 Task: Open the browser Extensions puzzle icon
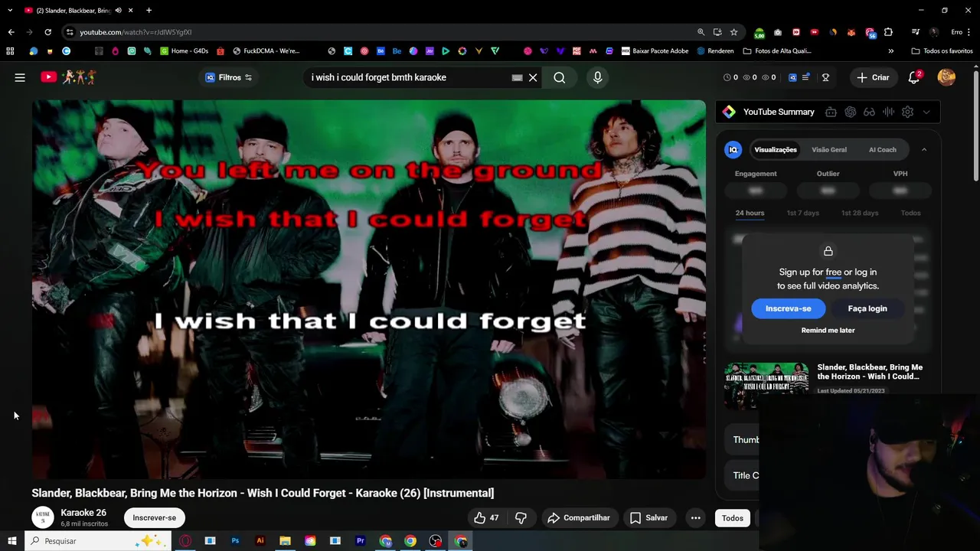(888, 32)
